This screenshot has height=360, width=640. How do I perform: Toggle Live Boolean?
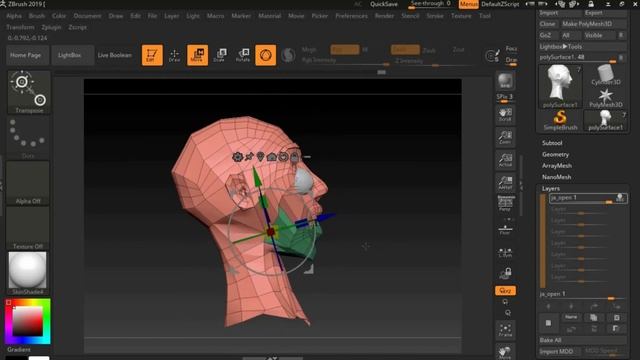115,55
